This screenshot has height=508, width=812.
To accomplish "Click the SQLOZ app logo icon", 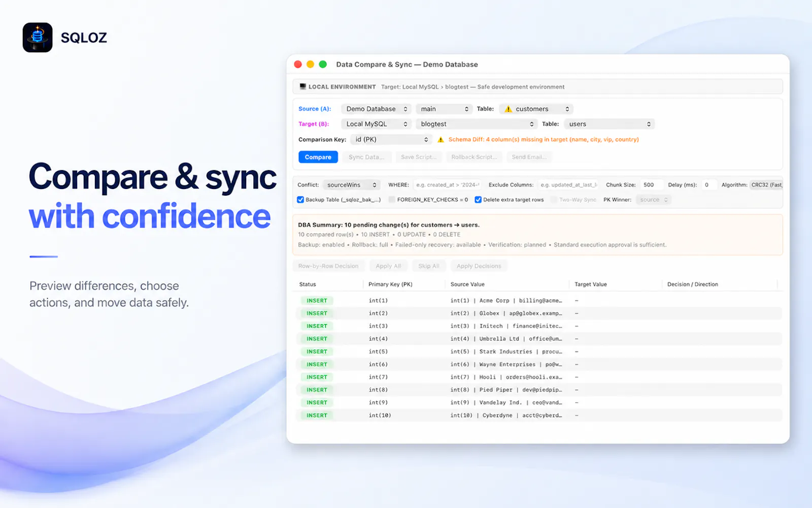I will click(x=38, y=38).
